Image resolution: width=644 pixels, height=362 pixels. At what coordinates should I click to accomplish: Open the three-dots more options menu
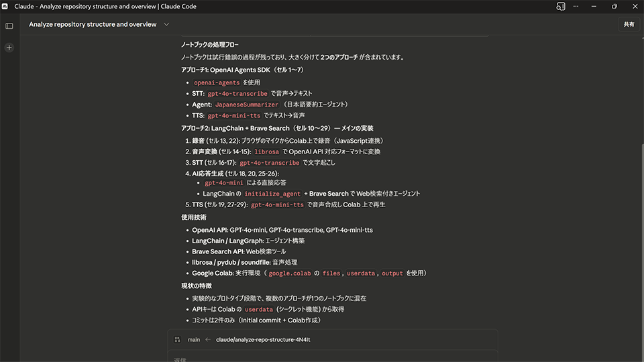[576, 6]
